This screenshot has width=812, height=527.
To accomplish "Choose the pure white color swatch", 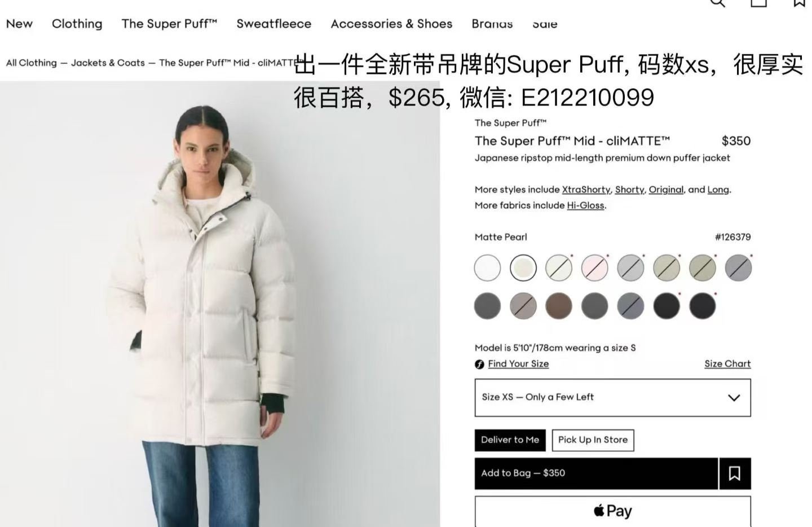I will click(x=487, y=267).
